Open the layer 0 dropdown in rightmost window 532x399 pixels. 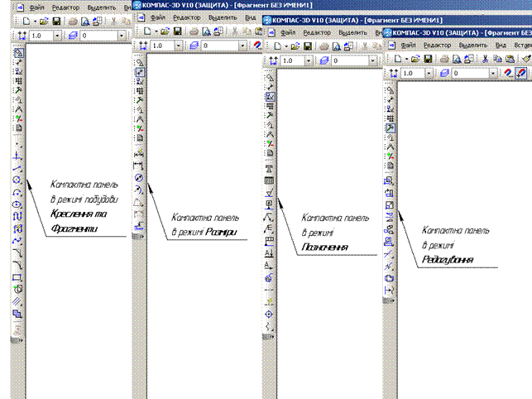click(x=492, y=73)
